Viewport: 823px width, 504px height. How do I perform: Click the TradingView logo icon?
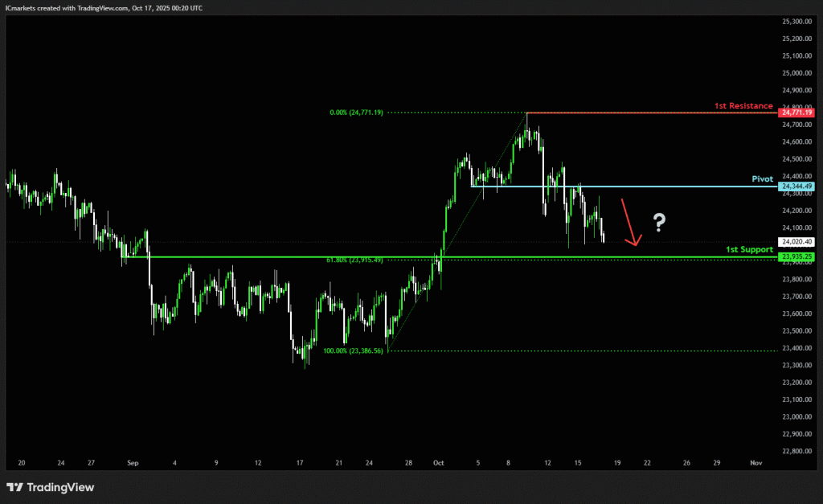[14, 487]
